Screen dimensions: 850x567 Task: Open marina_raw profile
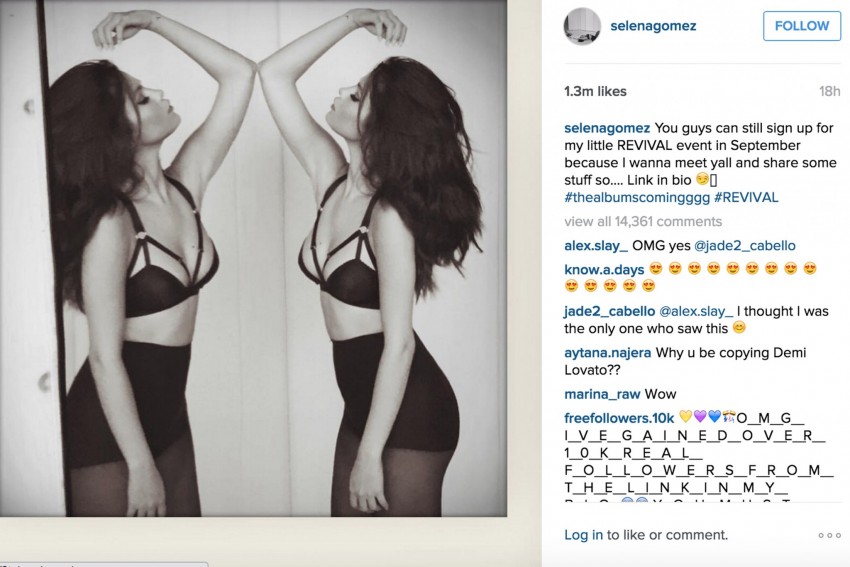pos(602,394)
